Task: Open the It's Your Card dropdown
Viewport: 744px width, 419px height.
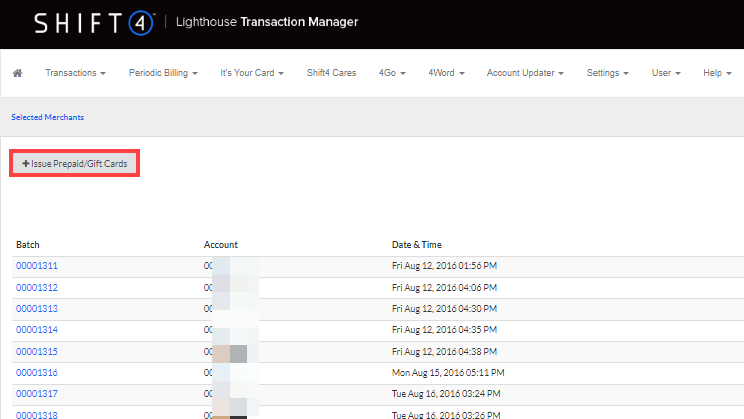Action: [252, 73]
